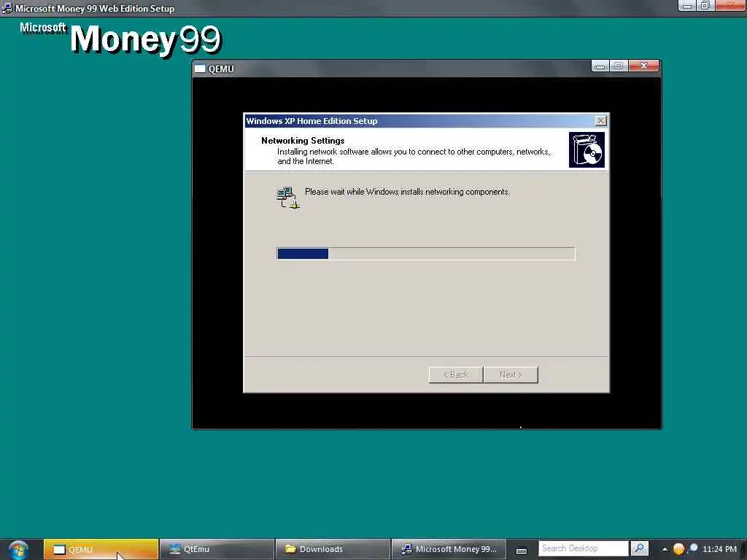Click Next button in XP Setup
Screen dimensions: 747x560
(511, 375)
